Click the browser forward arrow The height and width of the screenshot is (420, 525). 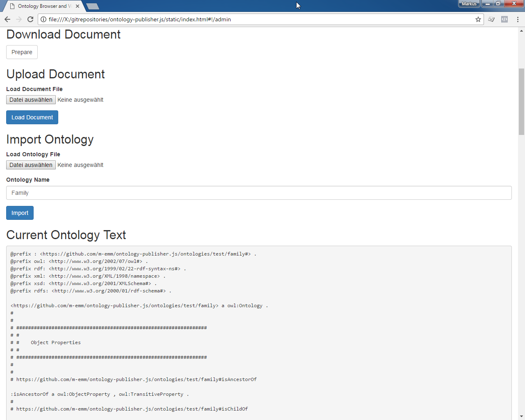[x=19, y=19]
